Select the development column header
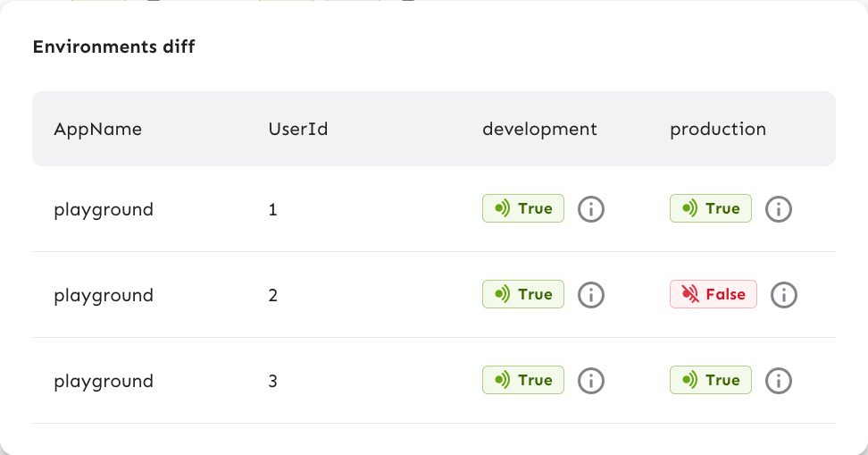Image resolution: width=868 pixels, height=455 pixels. click(539, 129)
